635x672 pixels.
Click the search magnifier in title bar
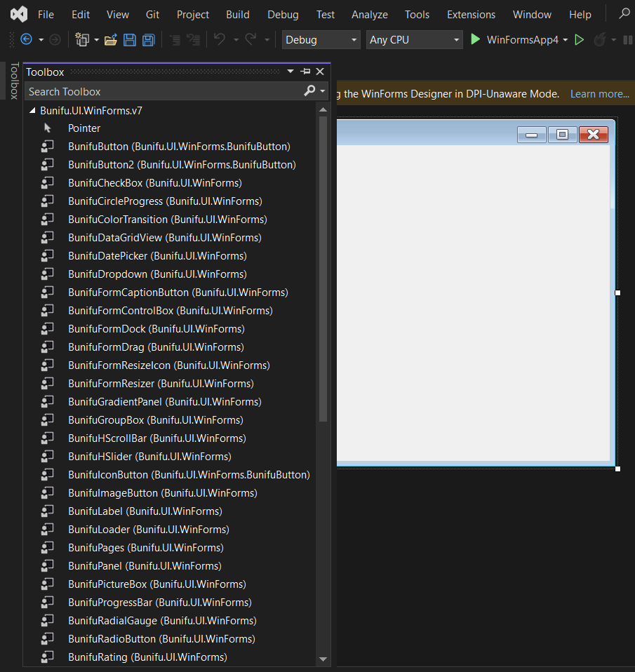click(624, 14)
